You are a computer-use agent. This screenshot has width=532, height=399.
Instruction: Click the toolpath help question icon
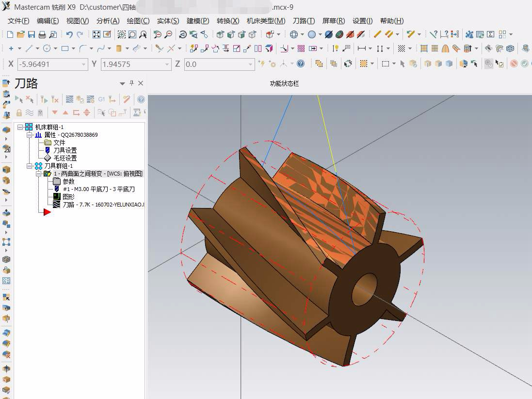tap(141, 99)
